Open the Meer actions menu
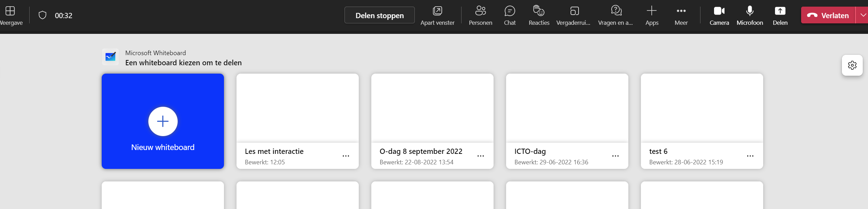 coord(681,15)
